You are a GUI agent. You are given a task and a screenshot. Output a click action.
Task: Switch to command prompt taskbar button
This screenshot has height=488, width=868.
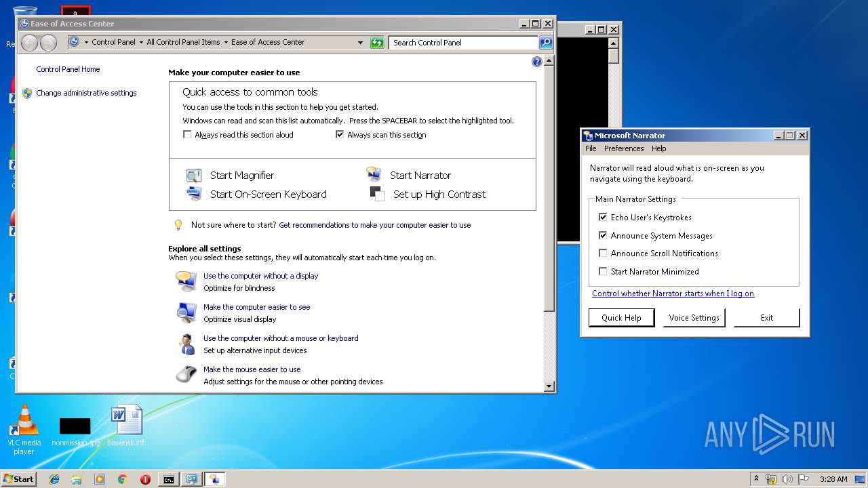[x=168, y=479]
